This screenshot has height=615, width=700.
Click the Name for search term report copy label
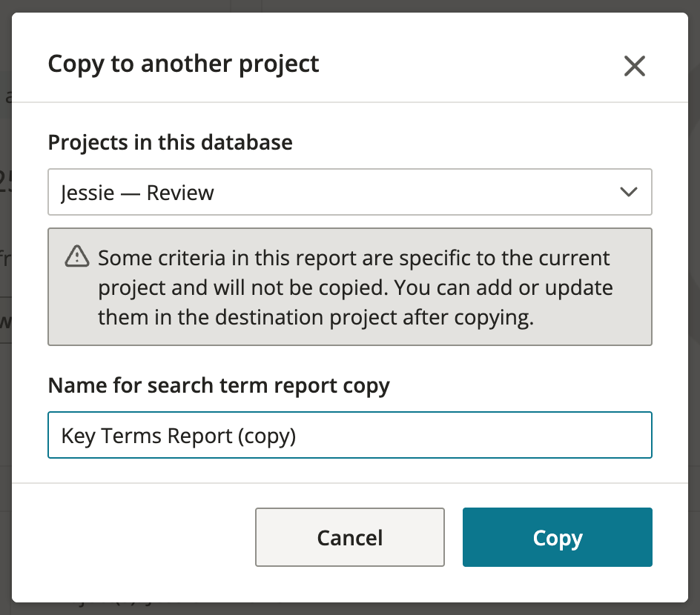pos(218,385)
